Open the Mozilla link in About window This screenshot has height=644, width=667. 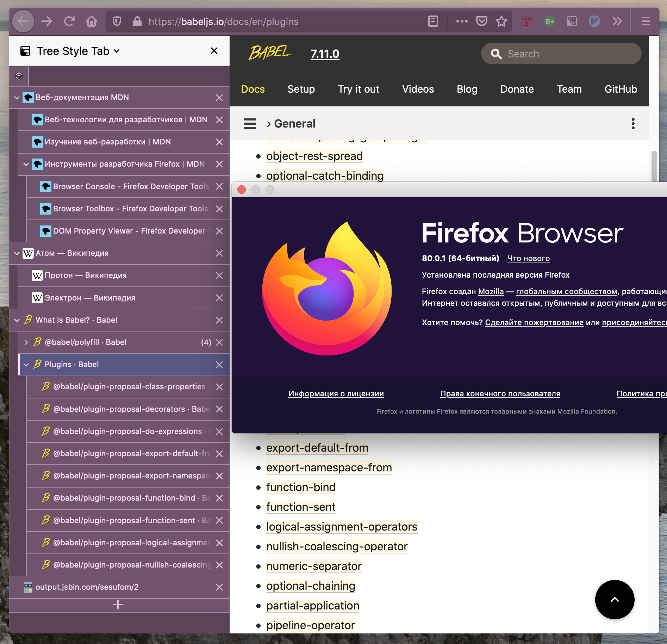point(491,291)
